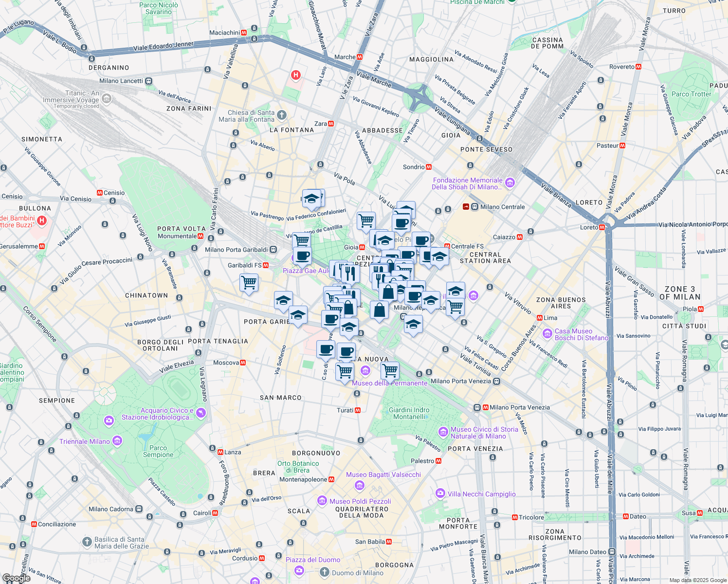728x584 pixels.
Task: Select the Parco Sempione label
Action: coord(158,451)
